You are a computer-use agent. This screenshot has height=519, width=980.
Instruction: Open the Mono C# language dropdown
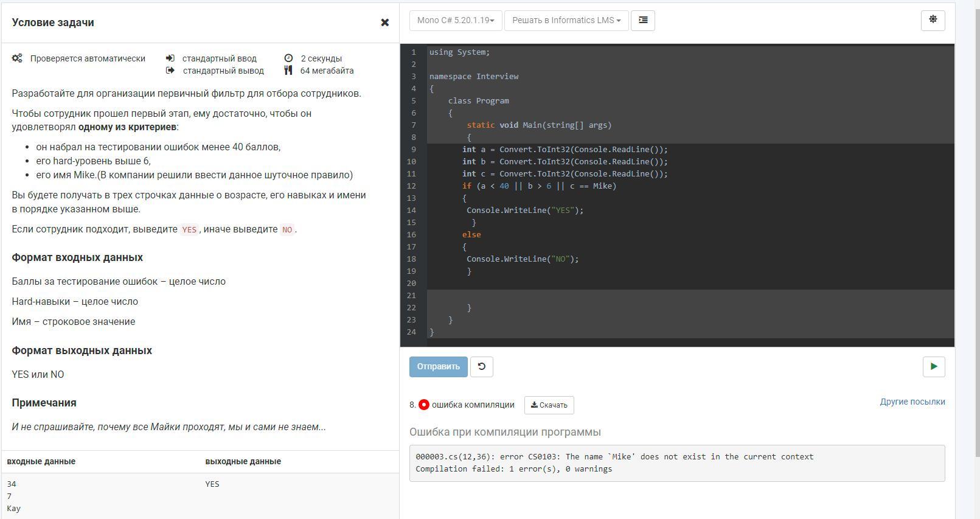click(455, 21)
